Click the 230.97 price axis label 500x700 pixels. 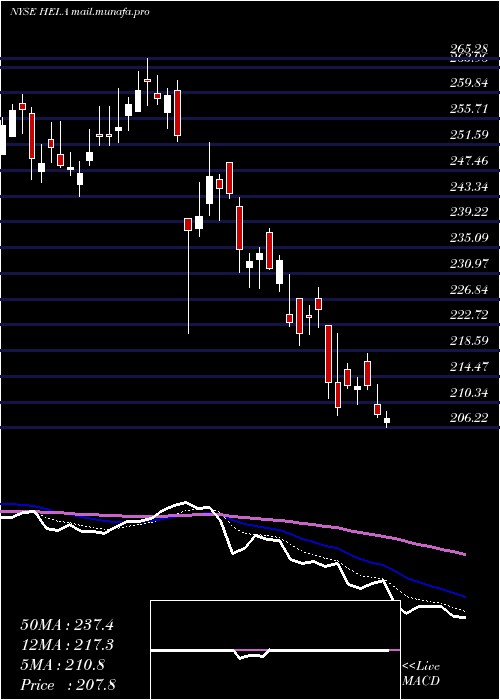click(x=469, y=263)
